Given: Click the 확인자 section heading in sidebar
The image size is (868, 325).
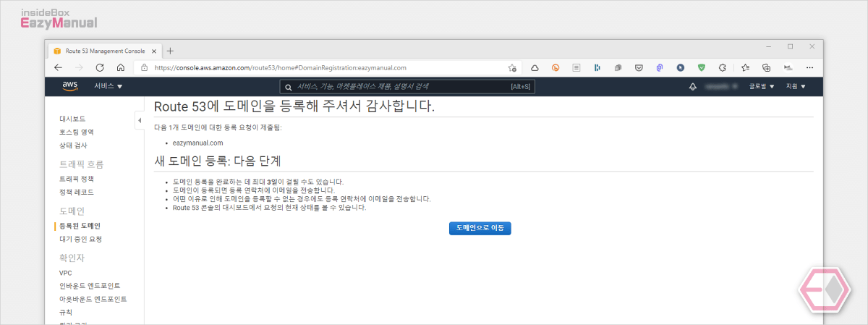Looking at the screenshot, I should pyautogui.click(x=72, y=257).
